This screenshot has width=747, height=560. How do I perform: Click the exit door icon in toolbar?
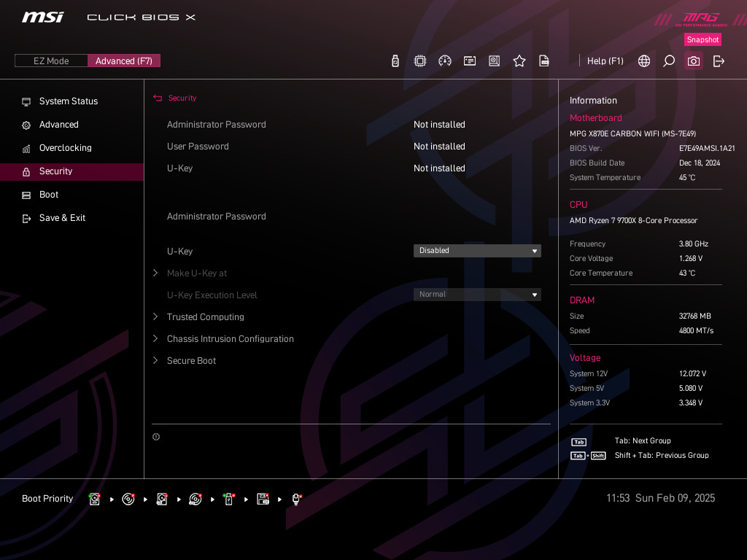(719, 61)
